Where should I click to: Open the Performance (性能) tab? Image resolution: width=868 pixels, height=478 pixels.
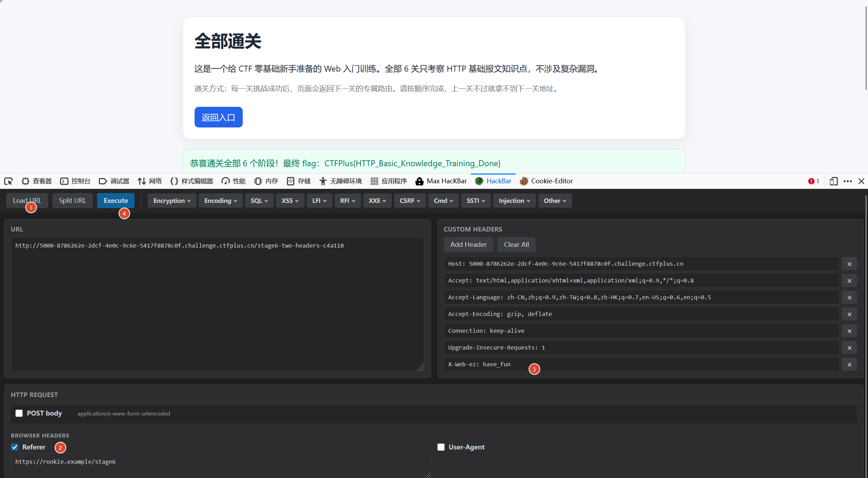point(233,181)
